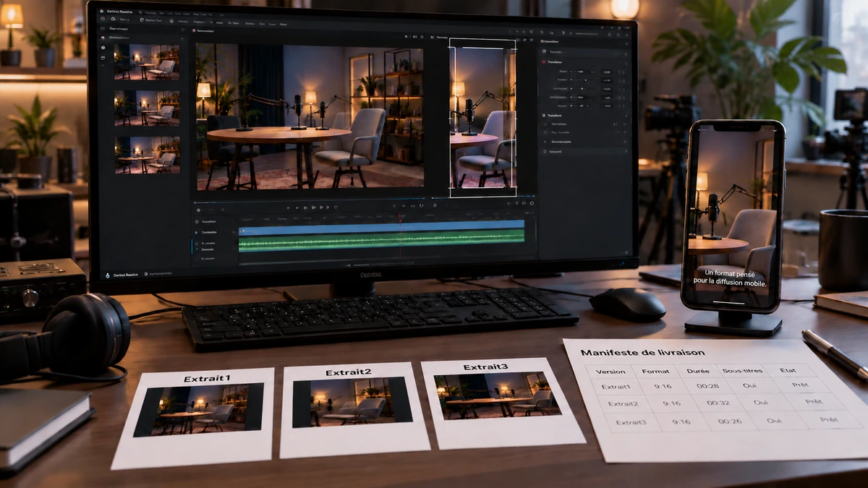Reset the Zoom parameter using its row-end icon
This screenshot has width=868, height=488.
click(624, 72)
